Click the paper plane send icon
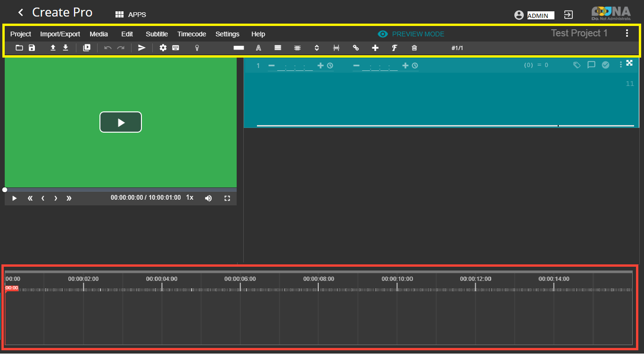This screenshot has height=355, width=644. pyautogui.click(x=142, y=48)
